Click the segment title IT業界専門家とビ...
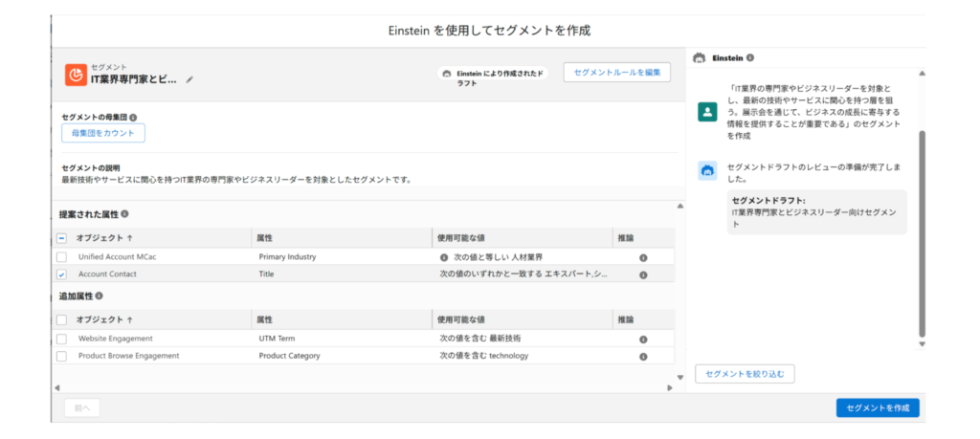The height and width of the screenshot is (439, 980). [134, 79]
